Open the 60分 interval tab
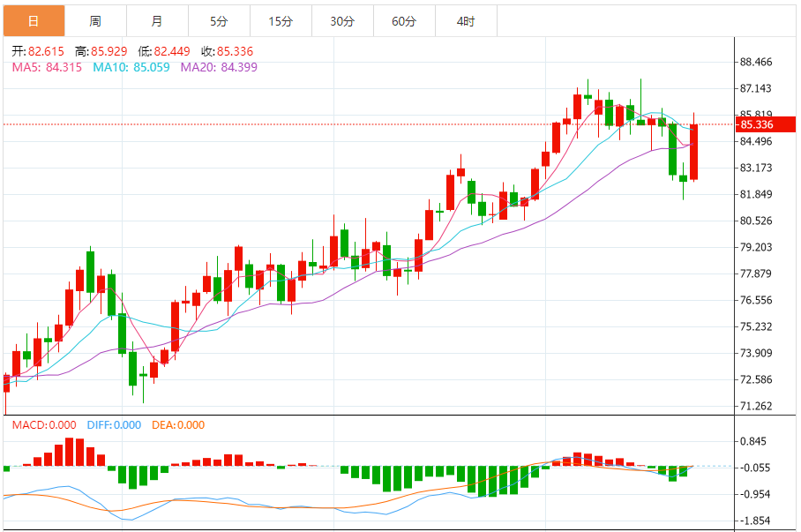The image size is (801, 532). coord(404,21)
